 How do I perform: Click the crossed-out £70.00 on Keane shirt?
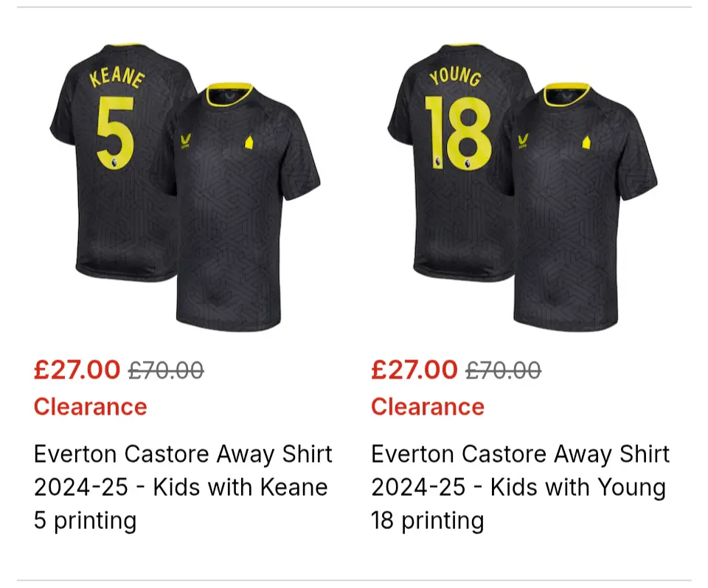point(166,370)
